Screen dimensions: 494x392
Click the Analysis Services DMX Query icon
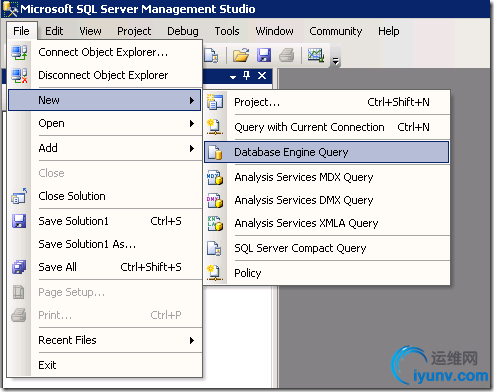(215, 200)
